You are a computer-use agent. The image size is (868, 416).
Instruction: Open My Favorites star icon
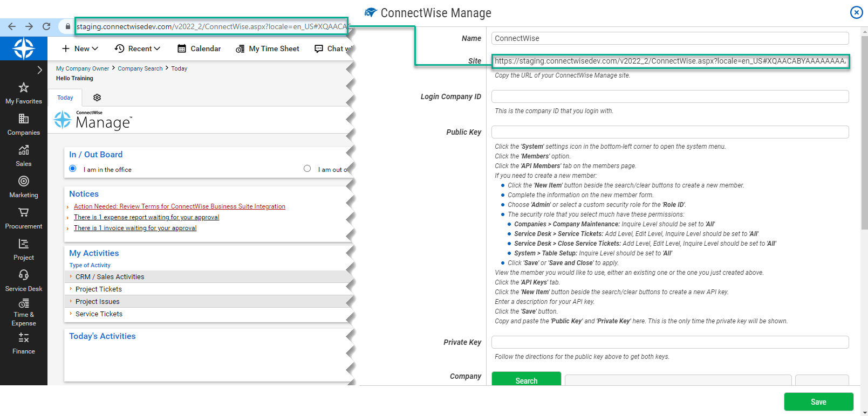tap(24, 87)
